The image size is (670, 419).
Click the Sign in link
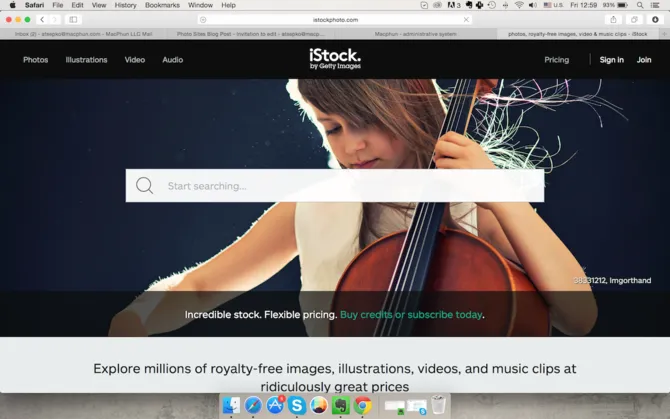pyautogui.click(x=611, y=60)
